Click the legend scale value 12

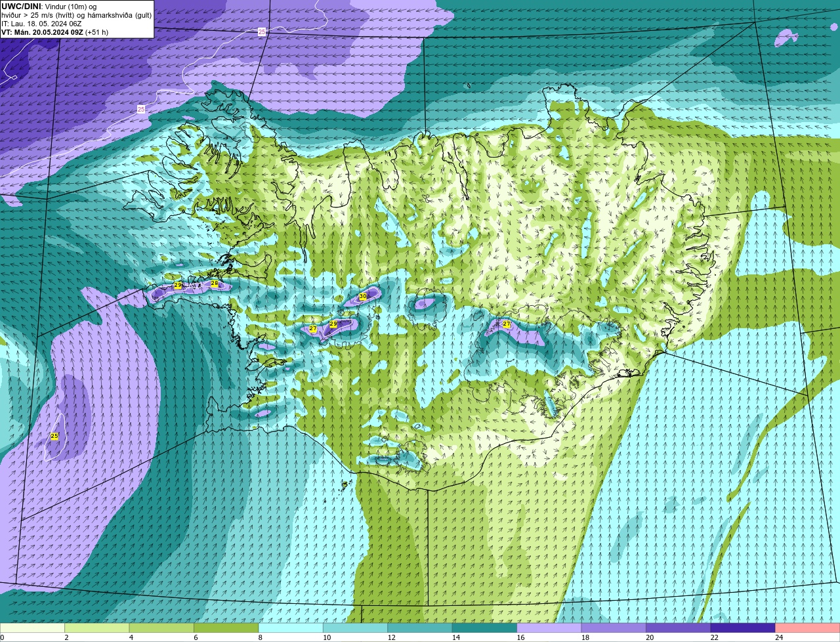[391, 637]
